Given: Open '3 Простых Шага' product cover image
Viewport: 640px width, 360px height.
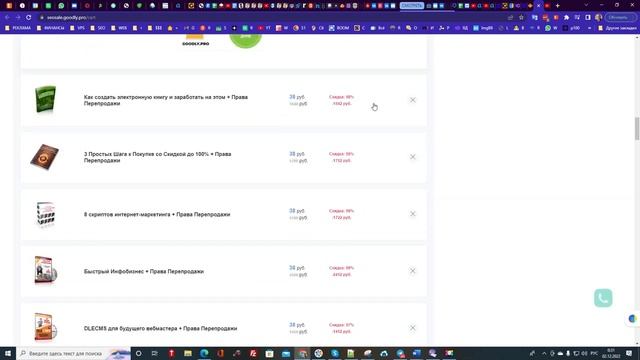Looking at the screenshot, I should click(x=44, y=157).
